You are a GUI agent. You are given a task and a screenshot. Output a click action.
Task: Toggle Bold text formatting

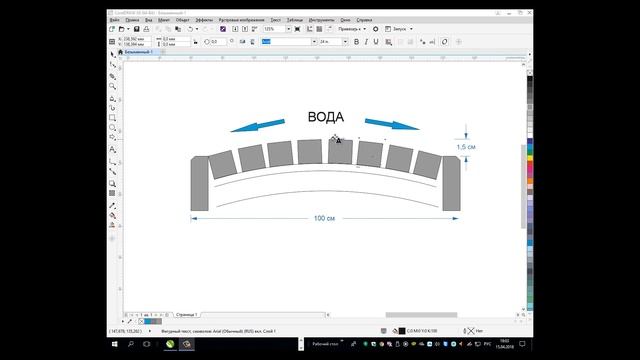point(356,42)
